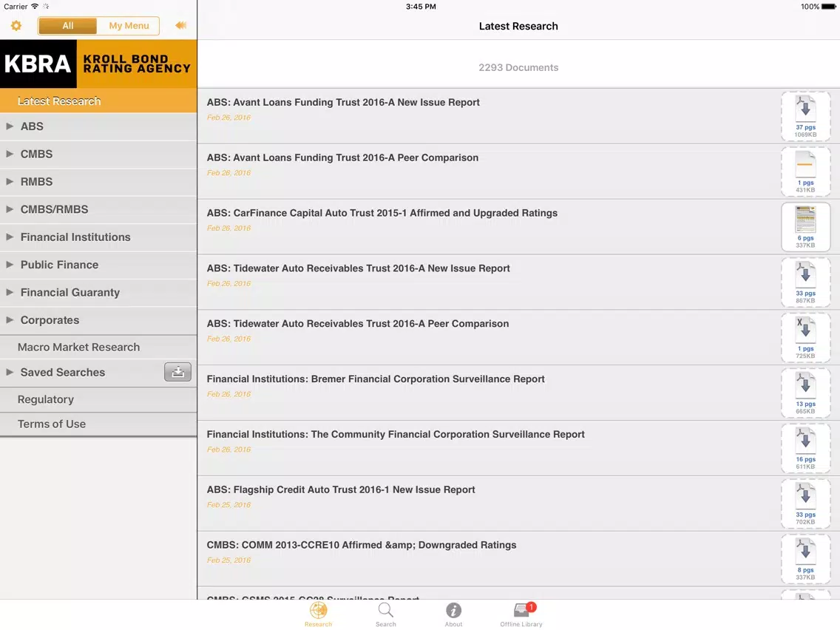This screenshot has width=840, height=630.
Task: Open the Search tab
Action: [386, 614]
